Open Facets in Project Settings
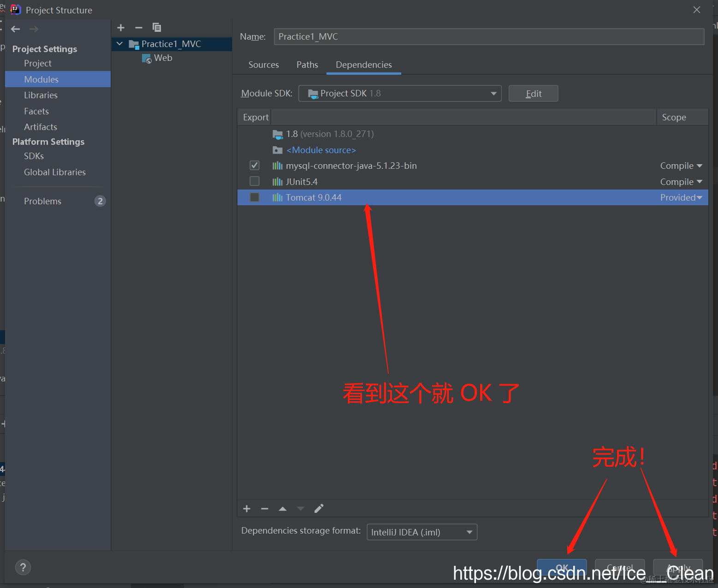 (x=36, y=111)
